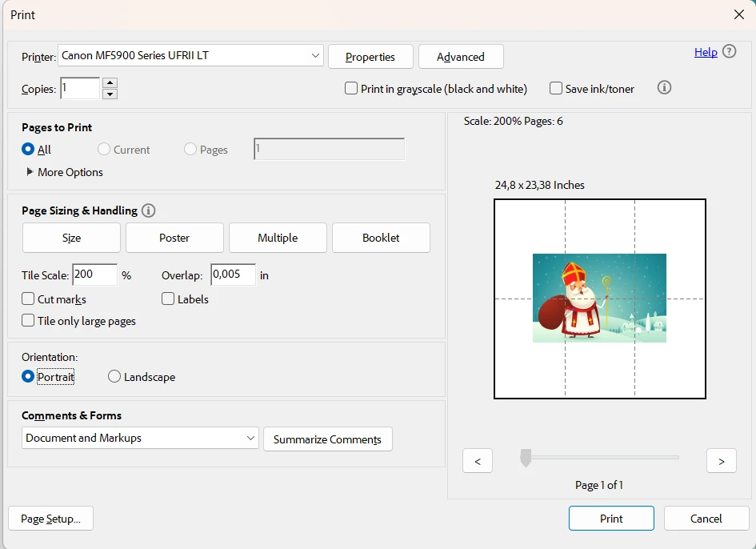Click the Tile Scale input field
Viewport: 756px width, 549px height.
click(94, 274)
